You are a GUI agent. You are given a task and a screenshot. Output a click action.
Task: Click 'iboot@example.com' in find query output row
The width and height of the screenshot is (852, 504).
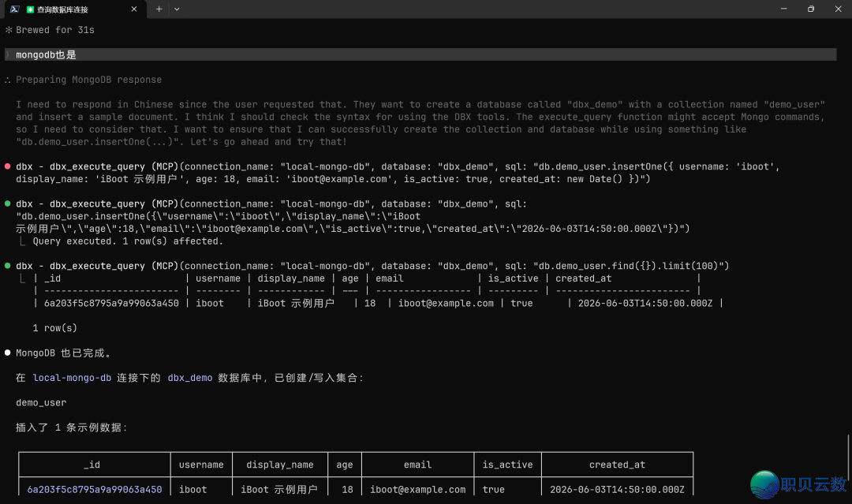tap(446, 303)
